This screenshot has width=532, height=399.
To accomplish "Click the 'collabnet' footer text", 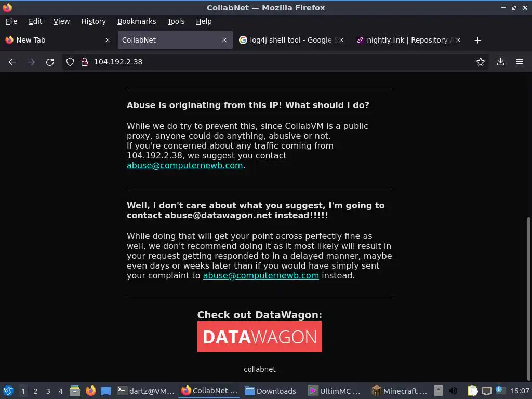I will [260, 369].
